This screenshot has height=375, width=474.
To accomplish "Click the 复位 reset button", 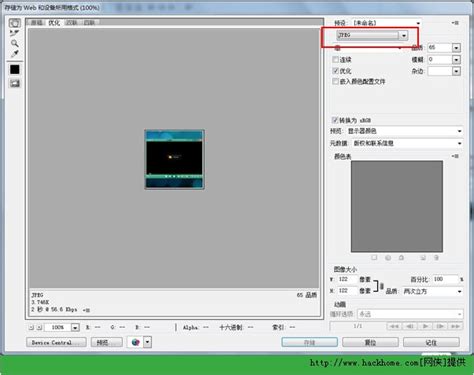I will tap(370, 342).
